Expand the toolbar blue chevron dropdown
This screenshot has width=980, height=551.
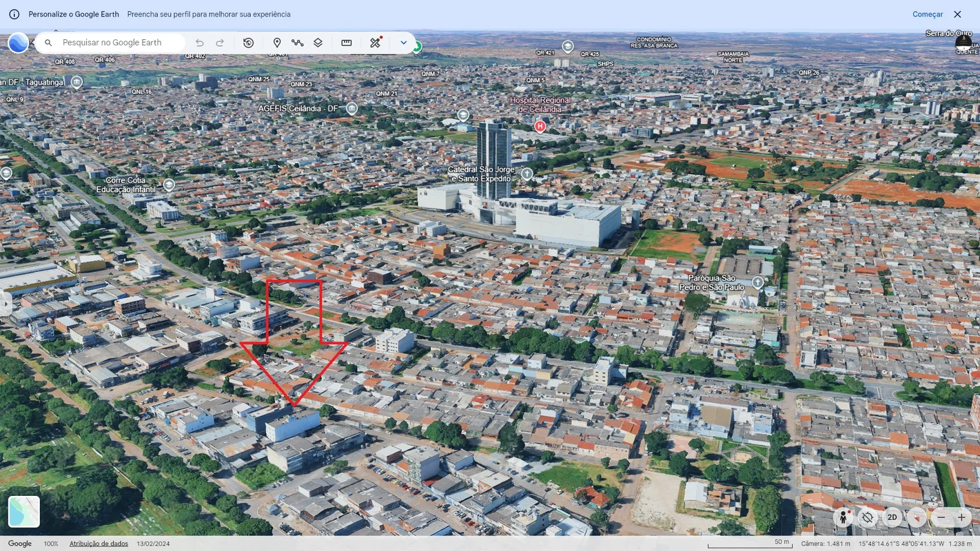[x=404, y=43]
